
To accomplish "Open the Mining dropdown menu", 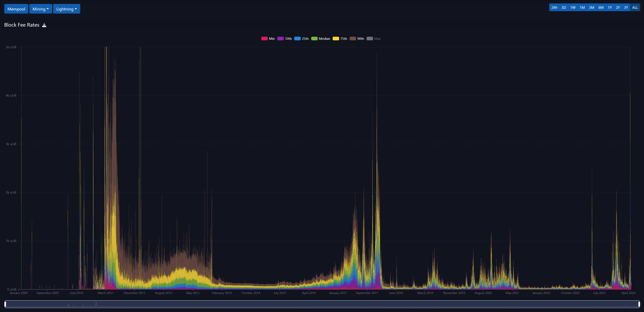I will point(40,9).
